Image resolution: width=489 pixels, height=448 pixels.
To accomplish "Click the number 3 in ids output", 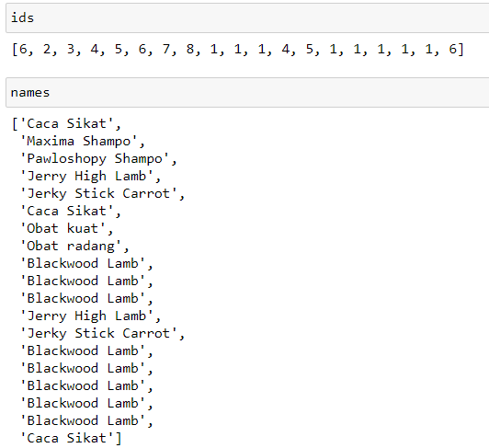I will click(71, 50).
